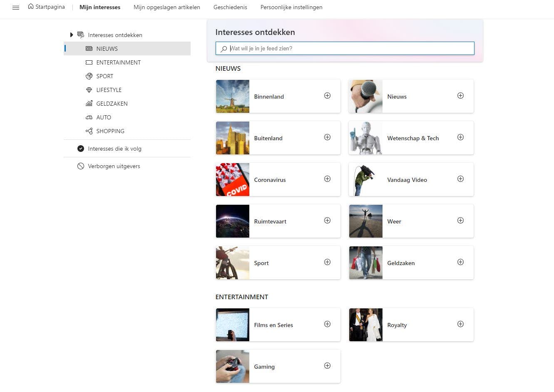Viewport: 554px width, 392px height.
Task: Click the Geldzaken shopping bags thumbnail
Action: coord(366,263)
